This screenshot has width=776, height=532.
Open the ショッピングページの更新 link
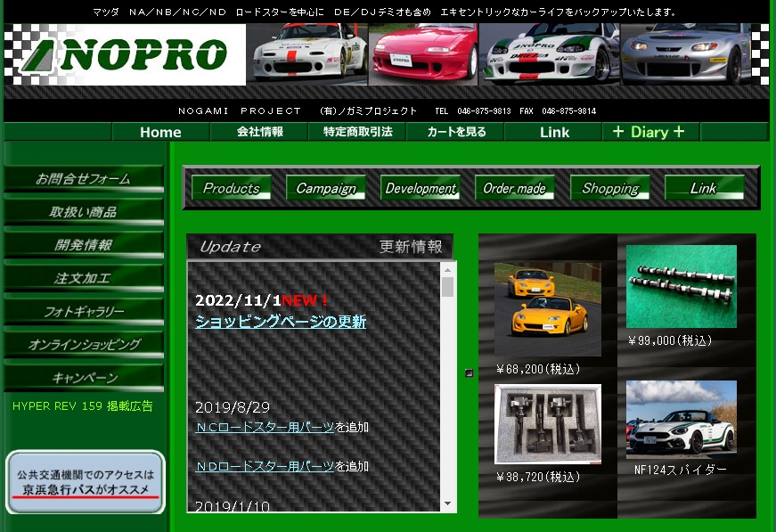[x=281, y=322]
